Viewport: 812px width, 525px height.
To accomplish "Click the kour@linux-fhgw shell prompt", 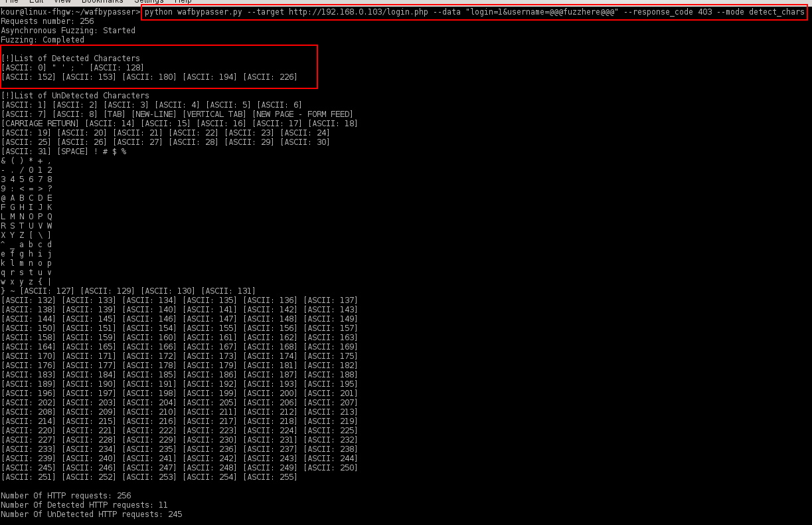I will [x=70, y=12].
